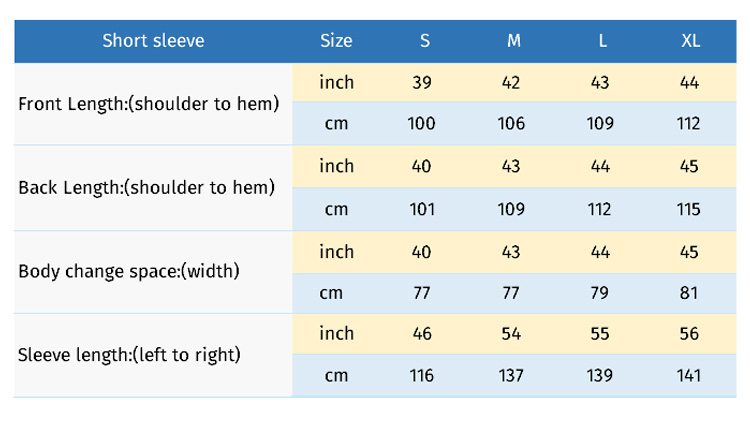Select the "Sleeve length:(left to right)" row label
The height and width of the screenshot is (423, 750).
coord(130,354)
